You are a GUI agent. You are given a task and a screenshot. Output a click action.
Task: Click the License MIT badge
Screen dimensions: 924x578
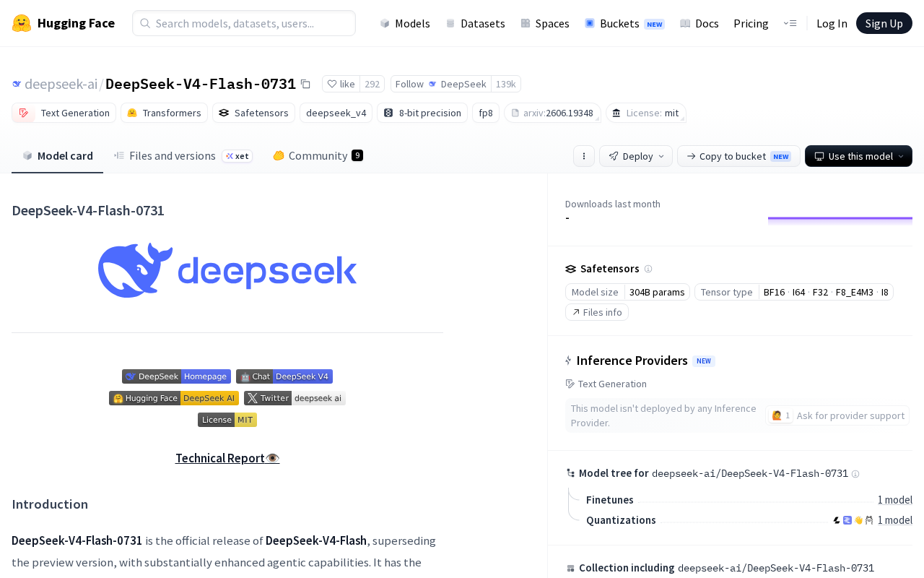[x=227, y=420]
